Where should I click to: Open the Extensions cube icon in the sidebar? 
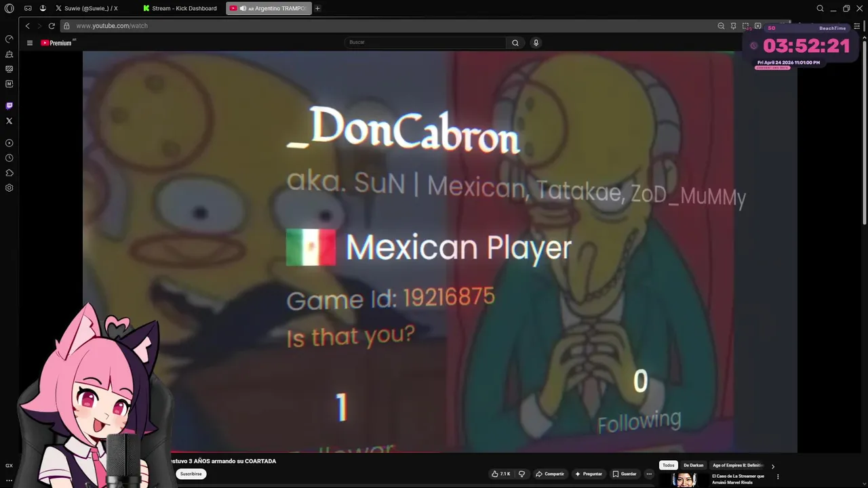[x=9, y=173]
